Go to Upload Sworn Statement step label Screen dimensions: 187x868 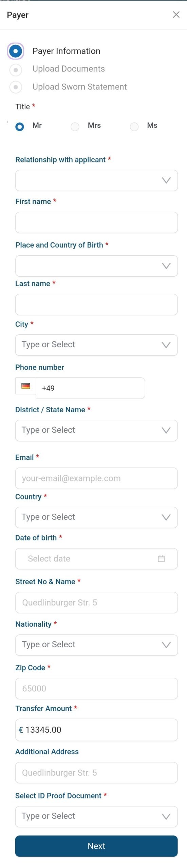tap(79, 87)
